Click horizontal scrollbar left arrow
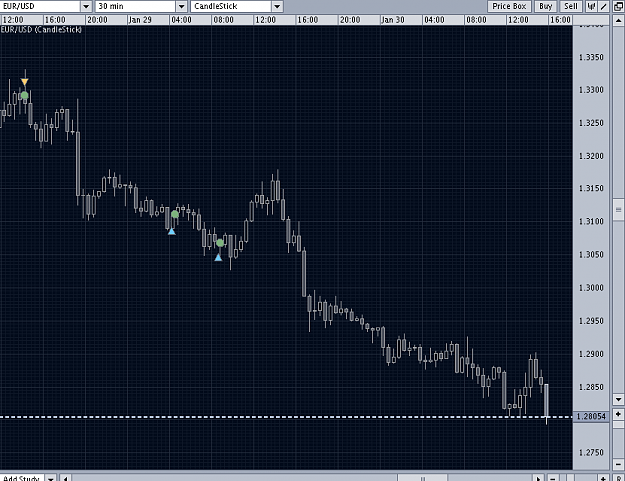The height and width of the screenshot is (481, 625). [66, 478]
